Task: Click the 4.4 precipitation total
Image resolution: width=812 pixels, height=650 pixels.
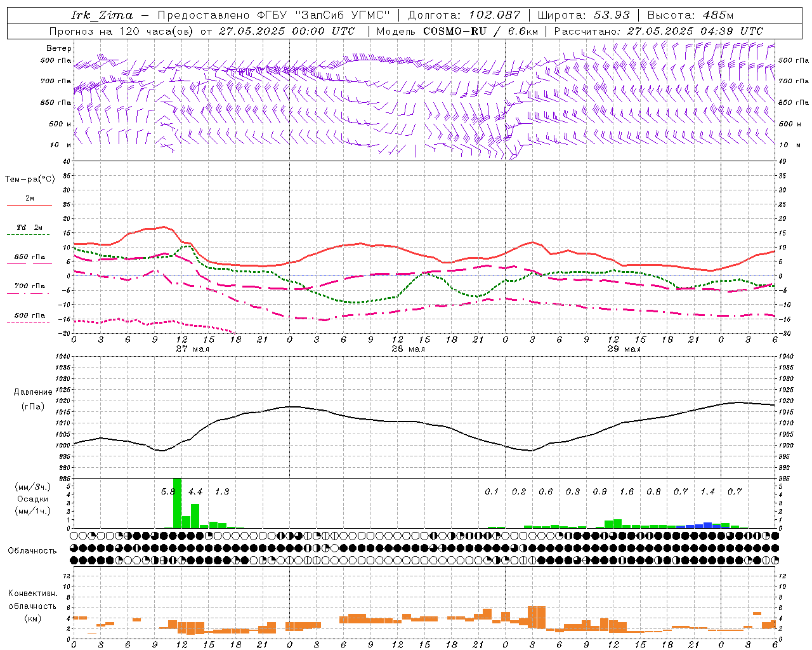Action: [x=195, y=491]
